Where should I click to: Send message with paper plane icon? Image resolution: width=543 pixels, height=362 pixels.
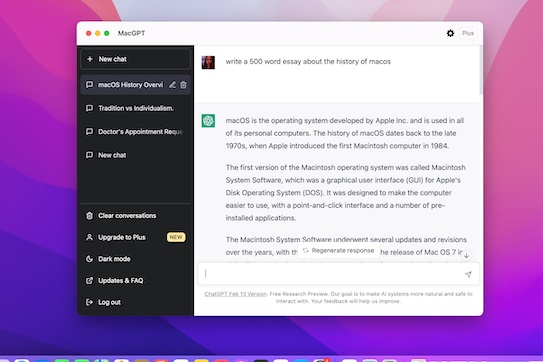(468, 274)
